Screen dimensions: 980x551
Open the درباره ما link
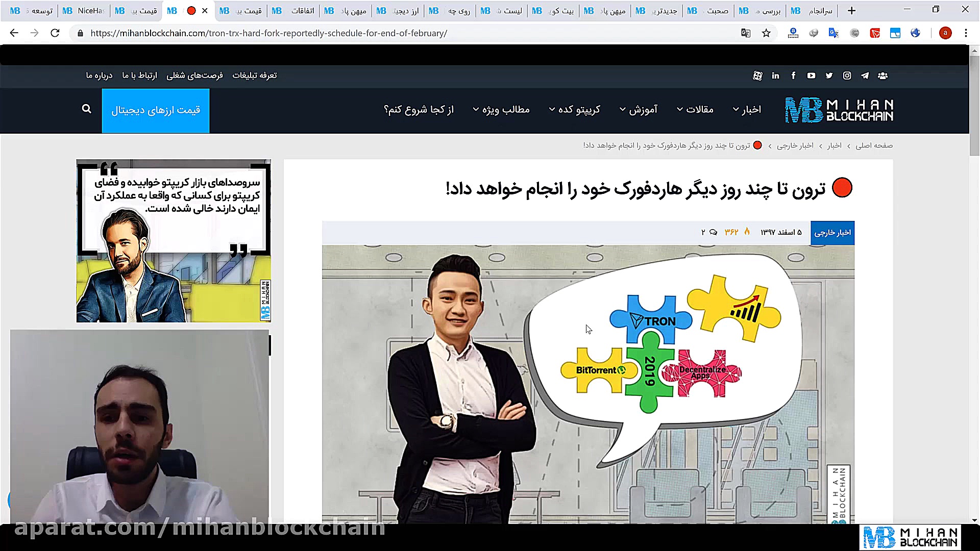[99, 76]
